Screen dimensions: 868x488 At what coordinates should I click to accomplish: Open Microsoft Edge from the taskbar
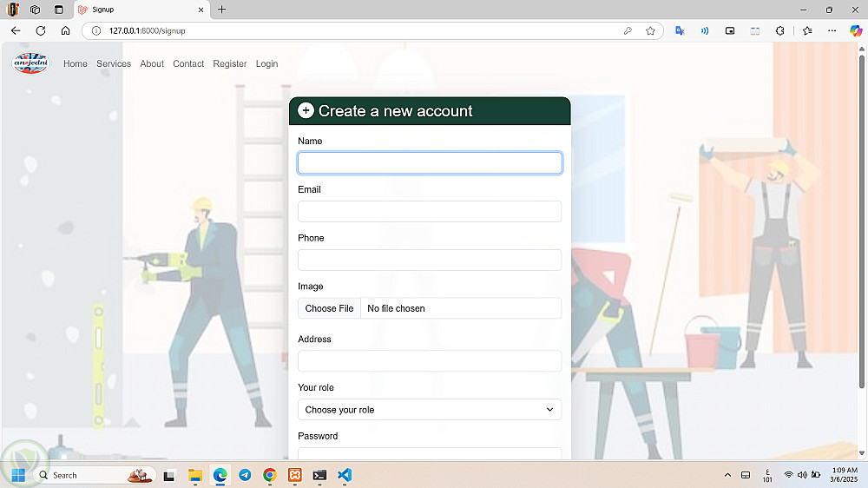click(220, 475)
